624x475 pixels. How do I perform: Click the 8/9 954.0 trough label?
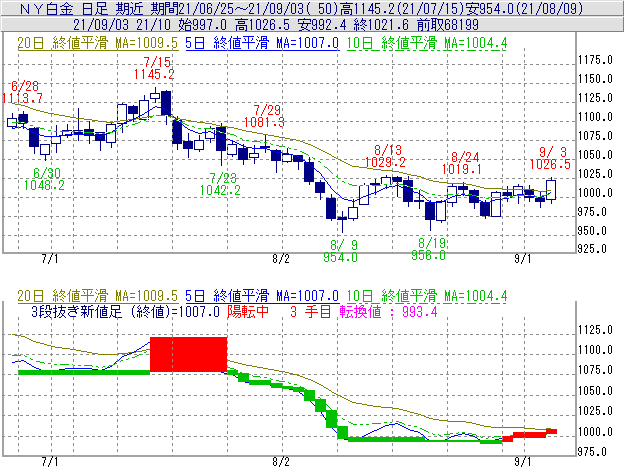(x=341, y=251)
